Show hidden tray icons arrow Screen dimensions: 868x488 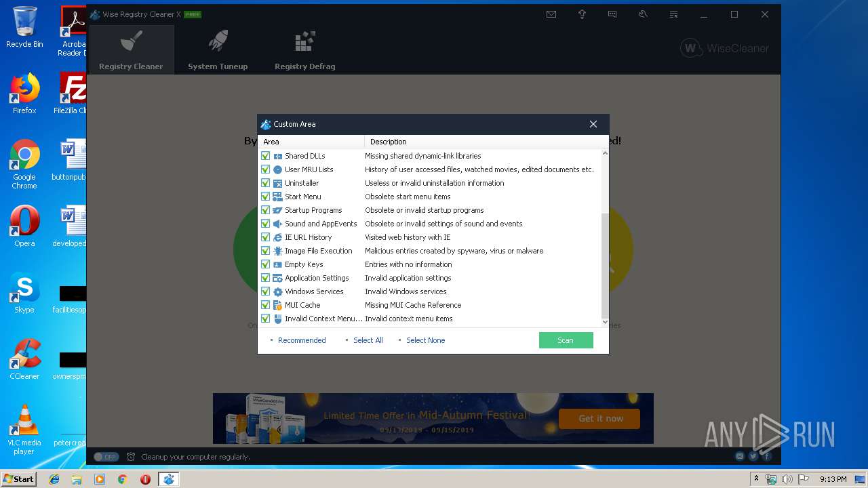(756, 479)
